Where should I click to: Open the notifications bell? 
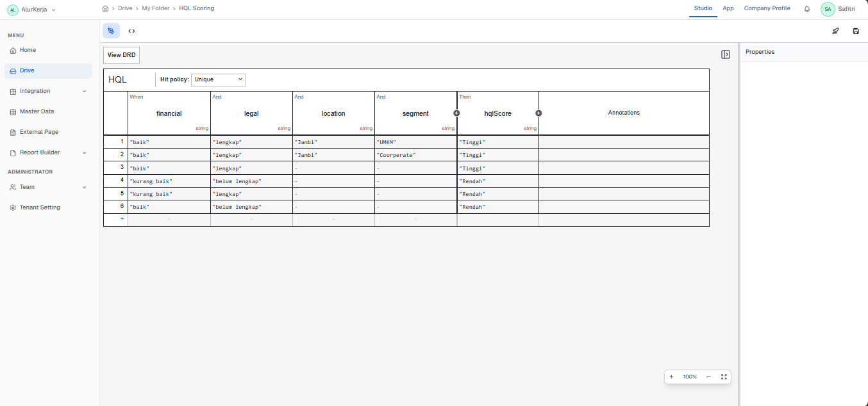pos(807,9)
